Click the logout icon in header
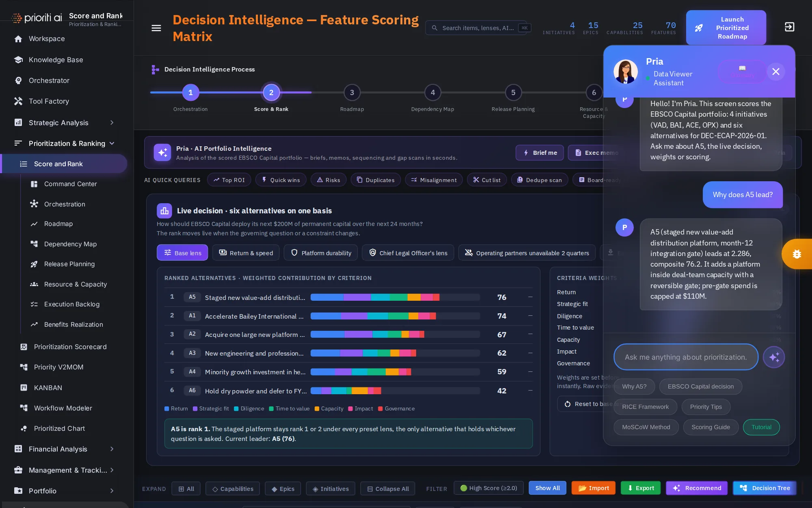Image resolution: width=812 pixels, height=508 pixels. (789, 27)
